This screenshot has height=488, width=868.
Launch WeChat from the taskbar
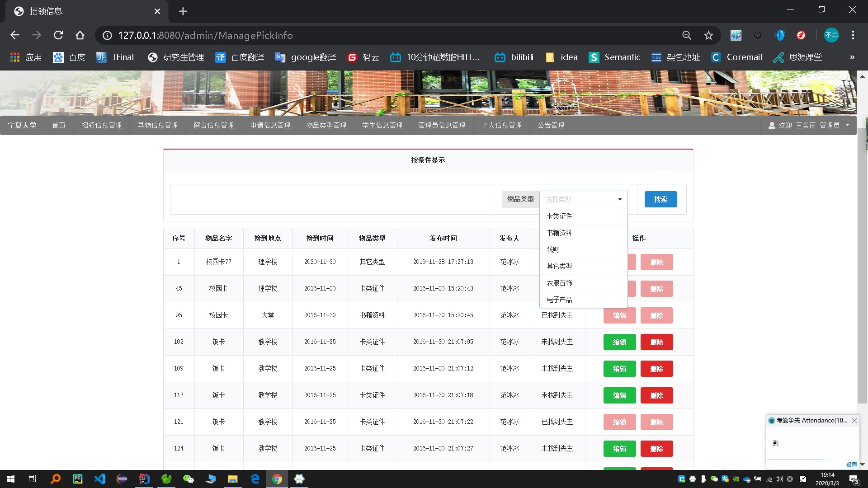(x=188, y=479)
